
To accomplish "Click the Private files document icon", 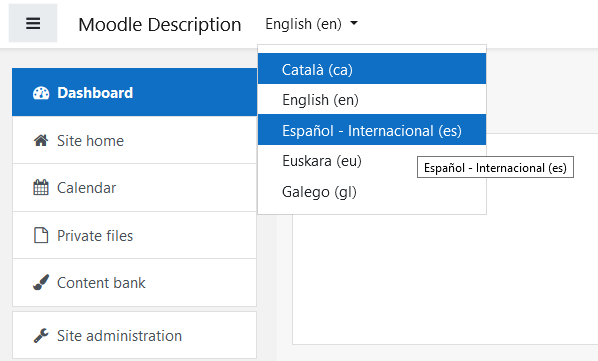I will click(x=41, y=235).
